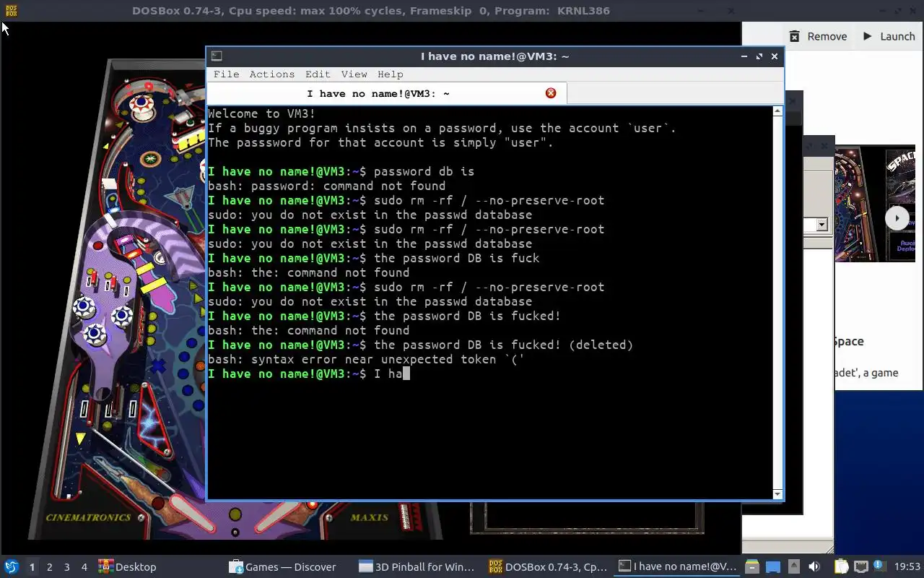Viewport: 924px width, 578px height.
Task: Switch to virtual desktop 1
Action: (32, 567)
